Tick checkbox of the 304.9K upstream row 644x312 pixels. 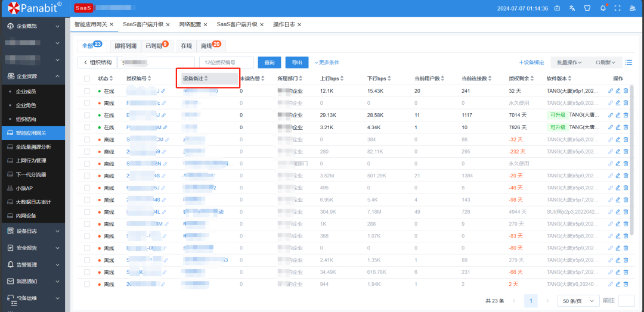click(86, 212)
